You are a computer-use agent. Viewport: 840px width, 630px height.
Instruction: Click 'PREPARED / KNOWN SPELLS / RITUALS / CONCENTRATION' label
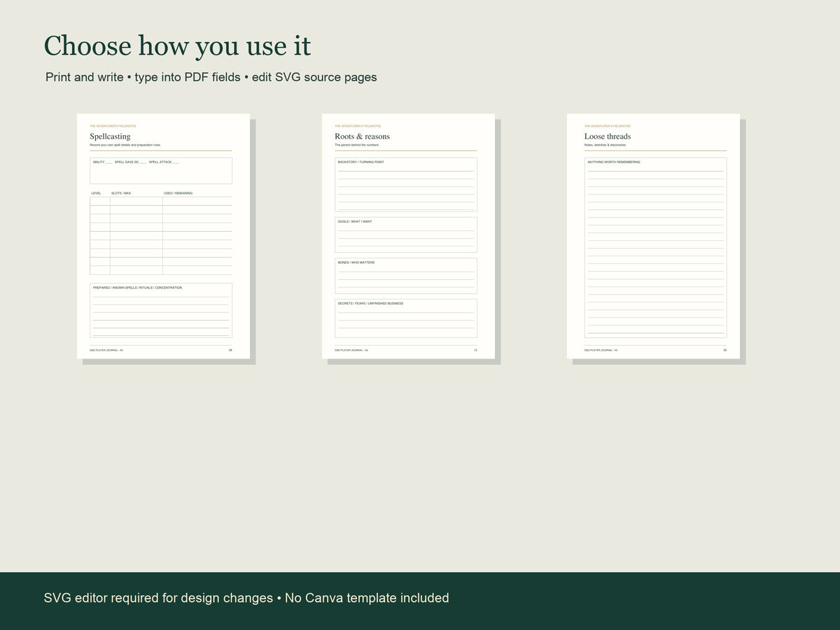(137, 288)
